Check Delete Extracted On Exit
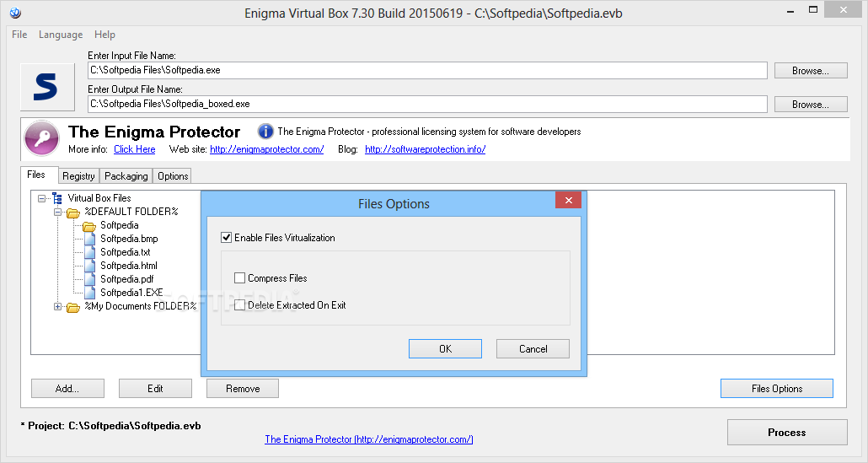This screenshot has height=463, width=868. (239, 305)
